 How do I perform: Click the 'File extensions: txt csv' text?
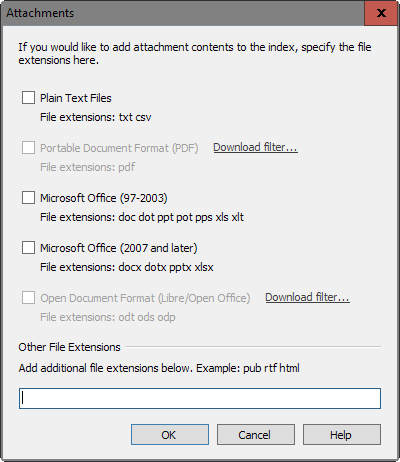(x=96, y=117)
